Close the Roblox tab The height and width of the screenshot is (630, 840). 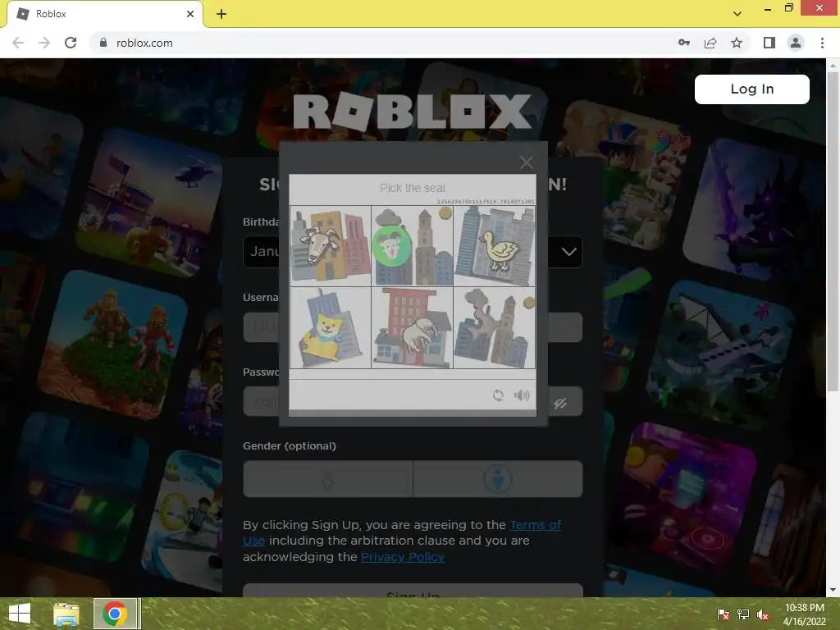click(x=189, y=14)
